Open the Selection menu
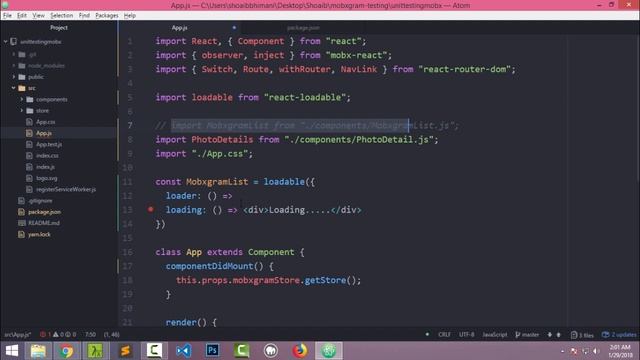This screenshot has width=640, height=360. tap(62, 16)
